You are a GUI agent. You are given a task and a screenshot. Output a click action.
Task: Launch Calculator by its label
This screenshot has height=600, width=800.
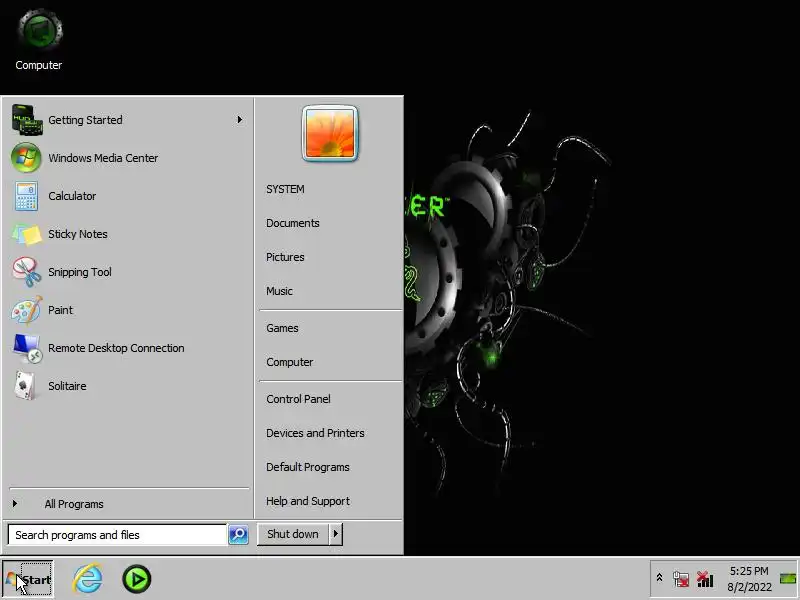pos(72,196)
